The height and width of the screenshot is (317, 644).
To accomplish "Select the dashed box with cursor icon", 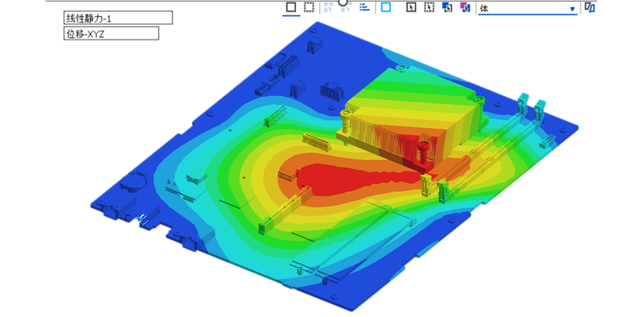I will pyautogui.click(x=429, y=7).
